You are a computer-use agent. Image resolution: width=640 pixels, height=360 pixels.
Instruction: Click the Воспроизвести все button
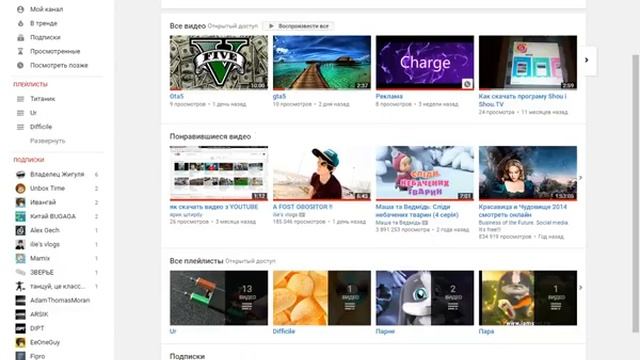[298, 26]
